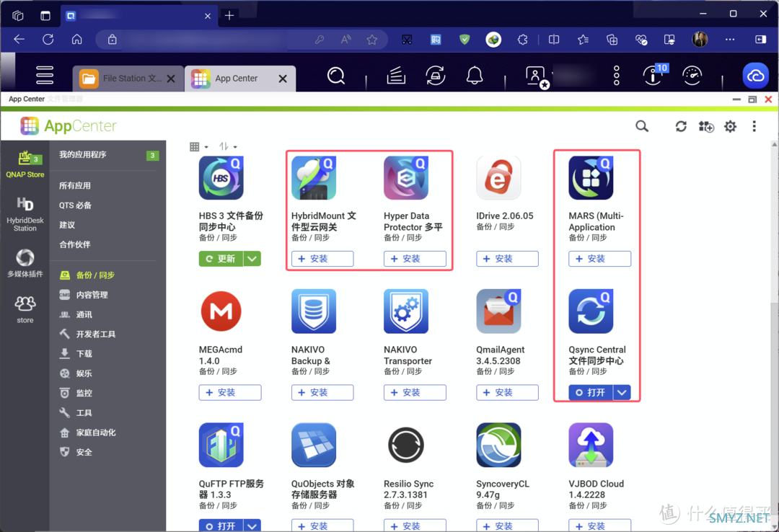Install HybridMount with 安装 button
The height and width of the screenshot is (532, 779).
(322, 259)
